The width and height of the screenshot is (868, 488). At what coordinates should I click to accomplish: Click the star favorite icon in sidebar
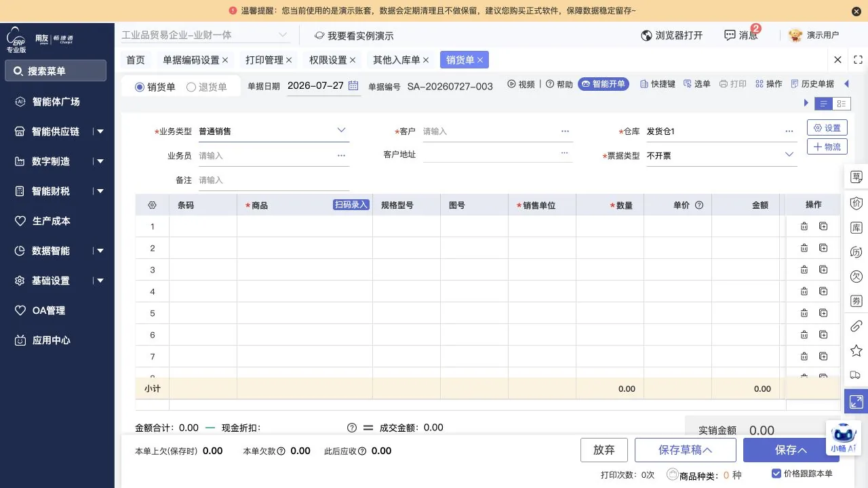856,350
